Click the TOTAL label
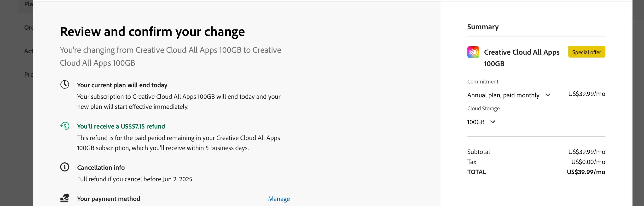 click(x=476, y=172)
